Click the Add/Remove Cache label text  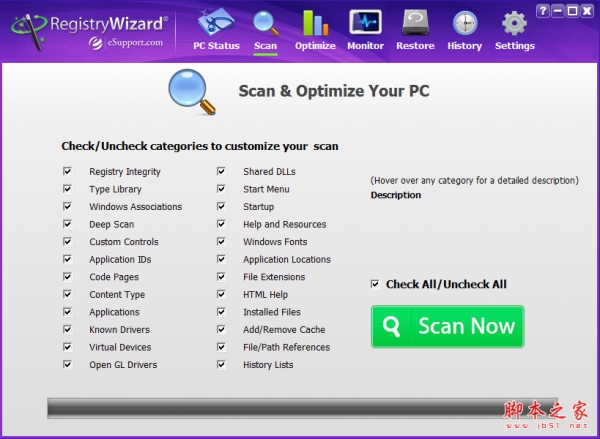[x=284, y=330]
